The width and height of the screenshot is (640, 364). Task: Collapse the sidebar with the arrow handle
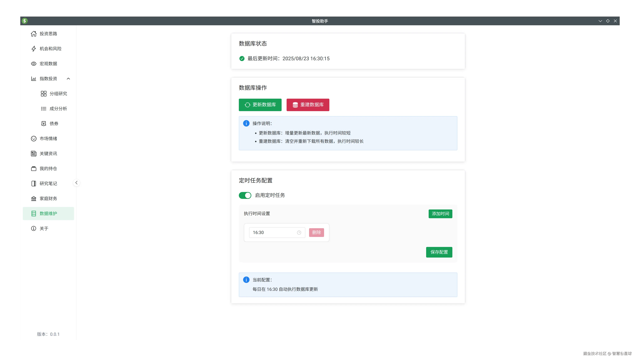[76, 183]
